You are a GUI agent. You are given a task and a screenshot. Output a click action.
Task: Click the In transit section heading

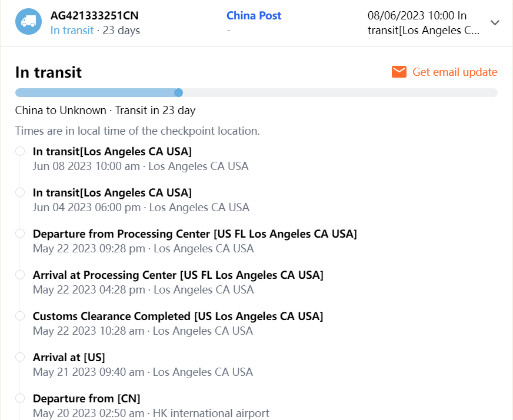(x=48, y=72)
